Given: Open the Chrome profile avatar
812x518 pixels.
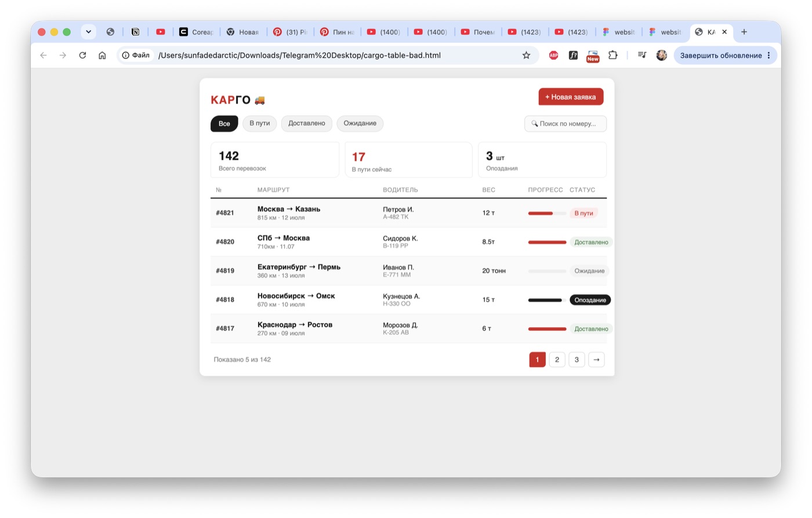Looking at the screenshot, I should [662, 55].
